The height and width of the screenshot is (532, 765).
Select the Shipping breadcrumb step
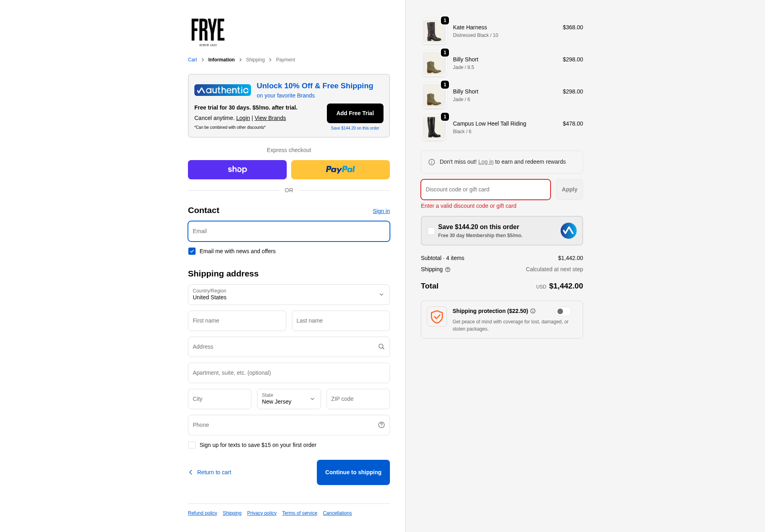tap(255, 60)
